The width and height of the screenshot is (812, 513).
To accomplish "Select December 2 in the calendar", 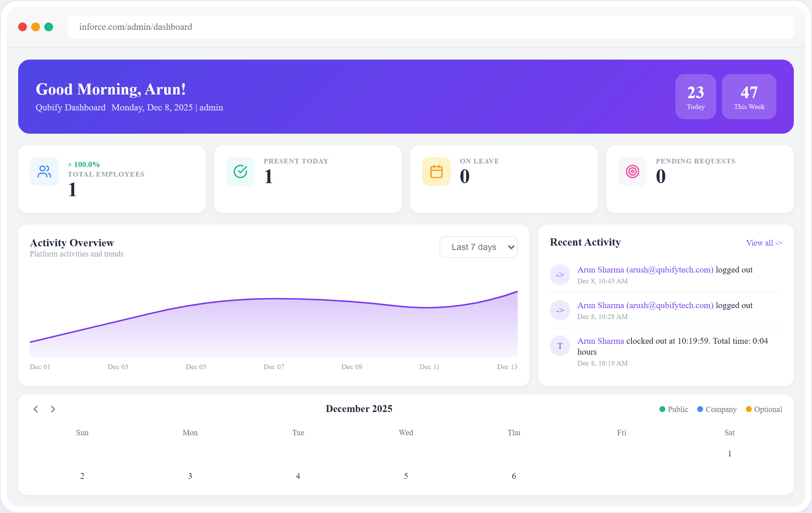I will pos(82,476).
